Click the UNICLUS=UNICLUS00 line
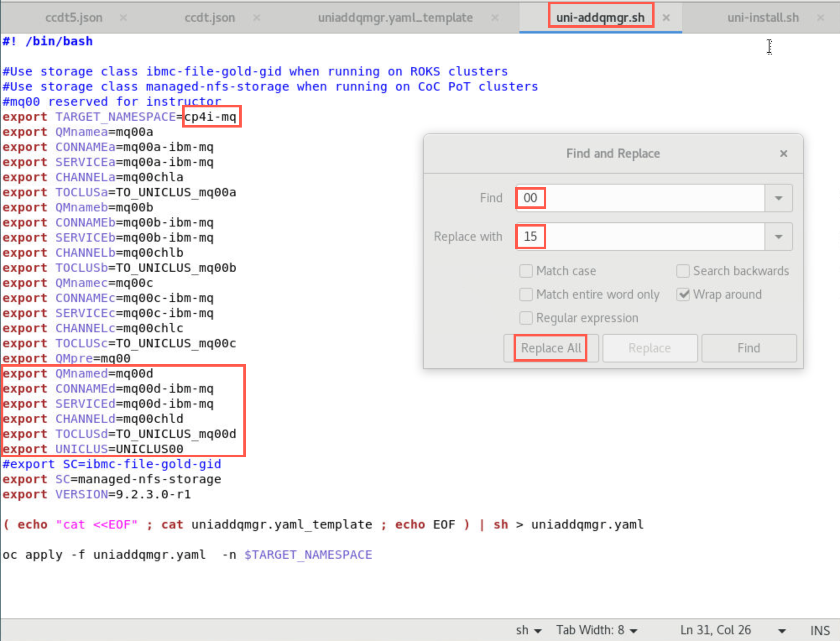This screenshot has height=641, width=840. [93, 449]
